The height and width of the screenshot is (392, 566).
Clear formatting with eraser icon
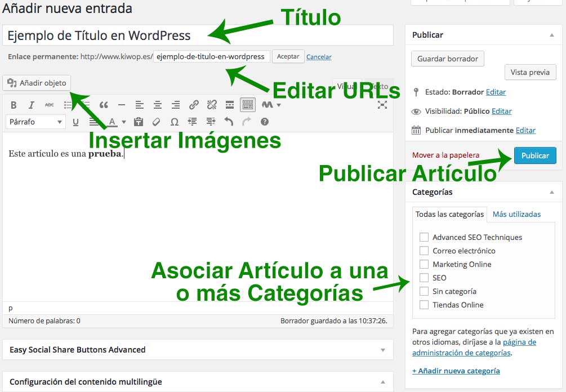157,122
